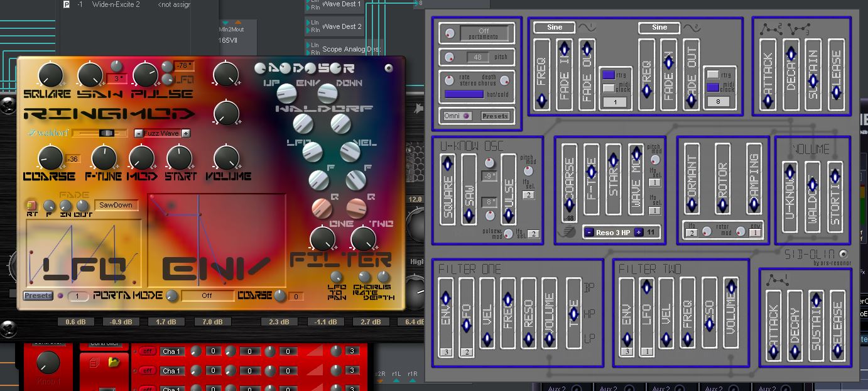Toggle second LFO midi clock switch

[x=713, y=87]
